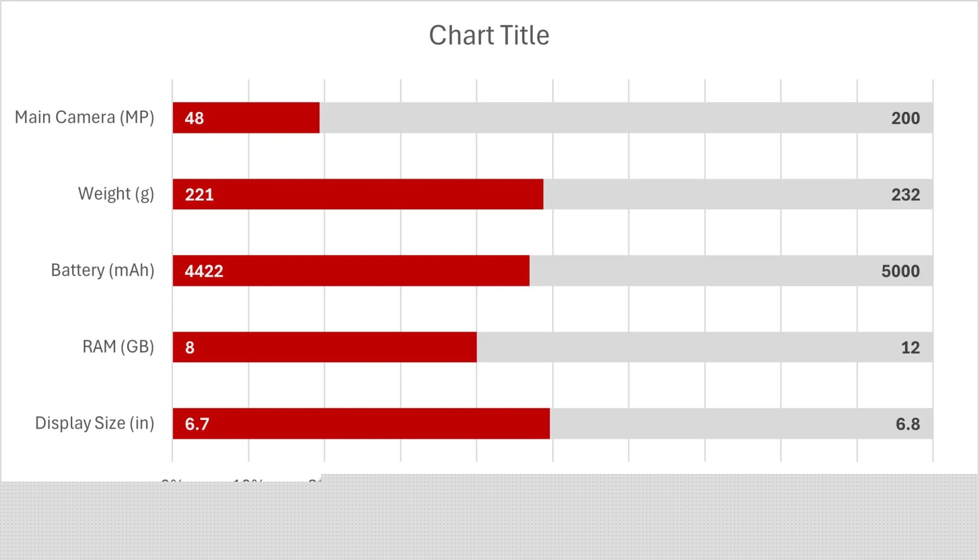979x560 pixels.
Task: Select the gray Weight bar labeled 232
Action: pos(738,194)
